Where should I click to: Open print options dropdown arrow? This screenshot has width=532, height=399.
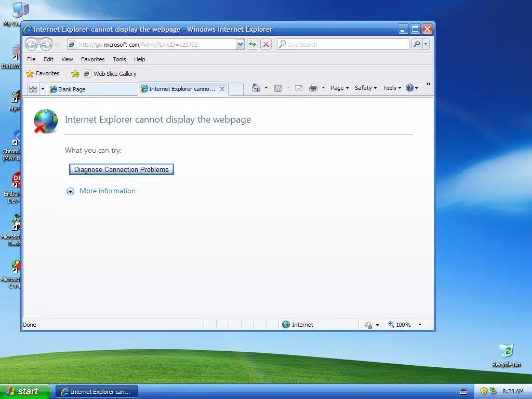pos(323,88)
